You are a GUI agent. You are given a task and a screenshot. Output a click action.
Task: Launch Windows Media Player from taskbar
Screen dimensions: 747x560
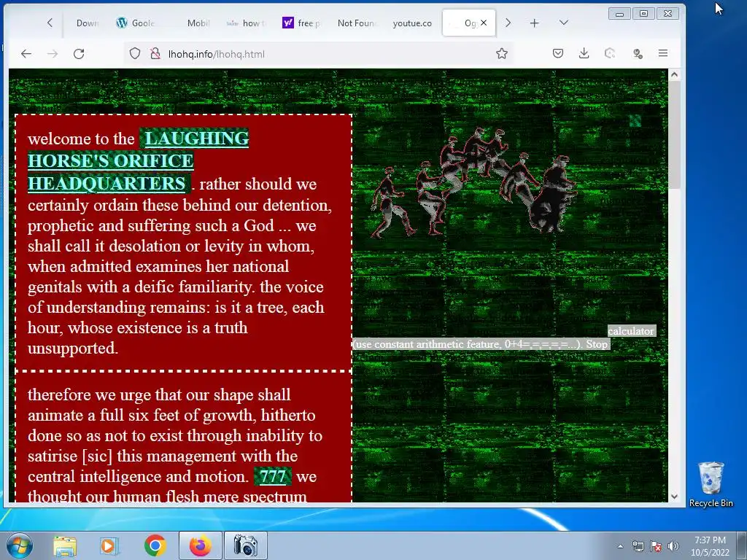(109, 545)
